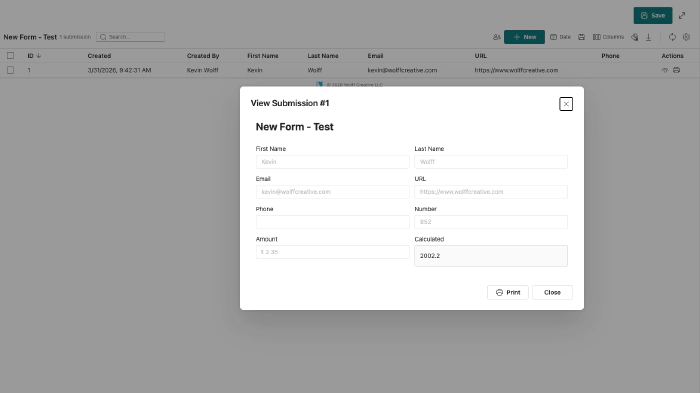The height and width of the screenshot is (393, 700).
Task: Click the Number field showing 852
Action: (491, 222)
